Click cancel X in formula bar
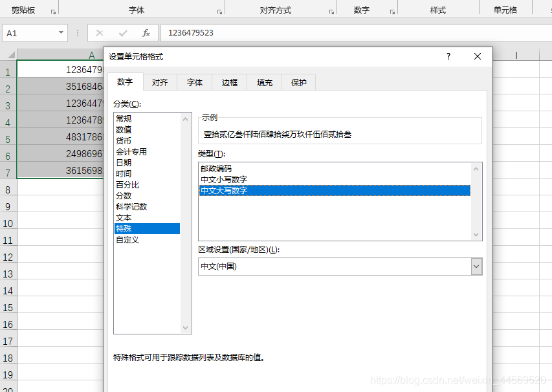552x392 pixels. click(x=100, y=33)
